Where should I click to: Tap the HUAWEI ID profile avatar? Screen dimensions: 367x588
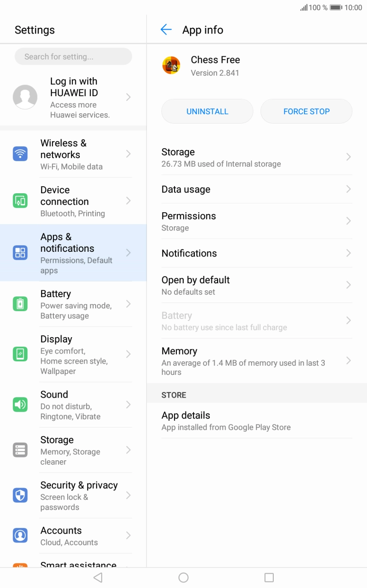point(25,97)
